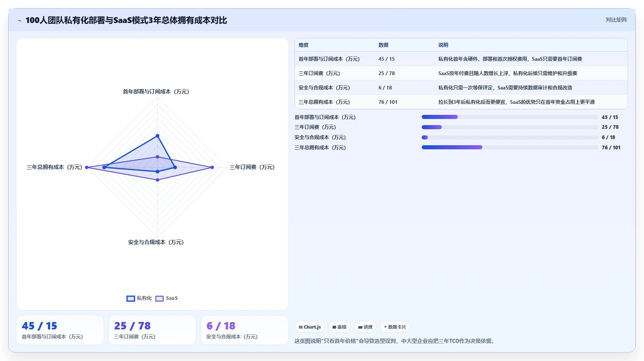The height and width of the screenshot is (361, 644).
Task: Click the dashboard title 100人团队私有化部署与SaaS模式
Action: 126,20
